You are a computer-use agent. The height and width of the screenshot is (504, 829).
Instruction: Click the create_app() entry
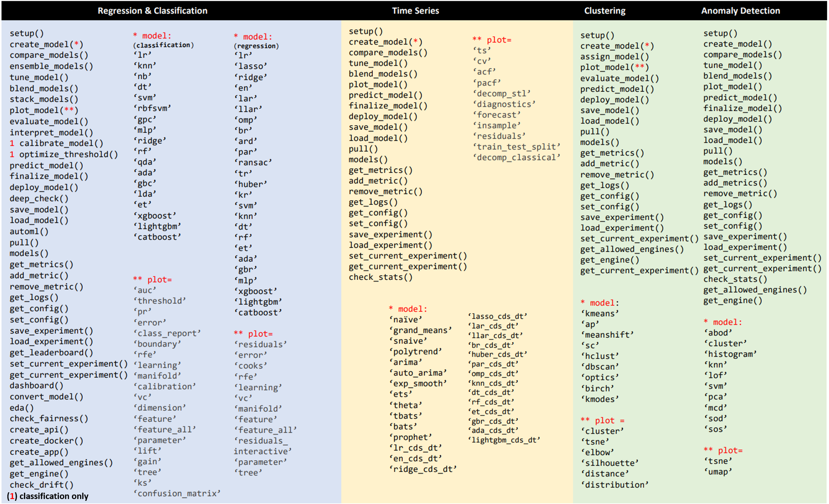click(39, 452)
